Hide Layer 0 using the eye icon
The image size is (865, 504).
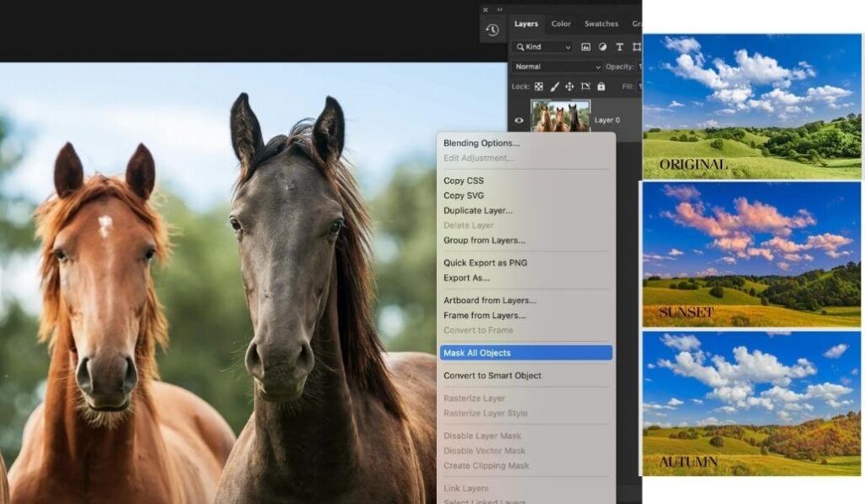coord(520,120)
